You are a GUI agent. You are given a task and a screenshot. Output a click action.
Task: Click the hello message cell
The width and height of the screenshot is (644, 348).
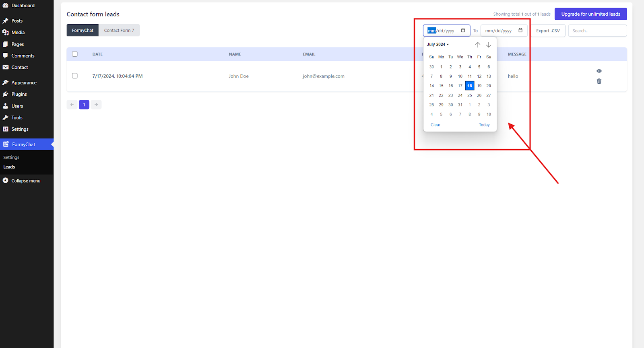pos(513,76)
